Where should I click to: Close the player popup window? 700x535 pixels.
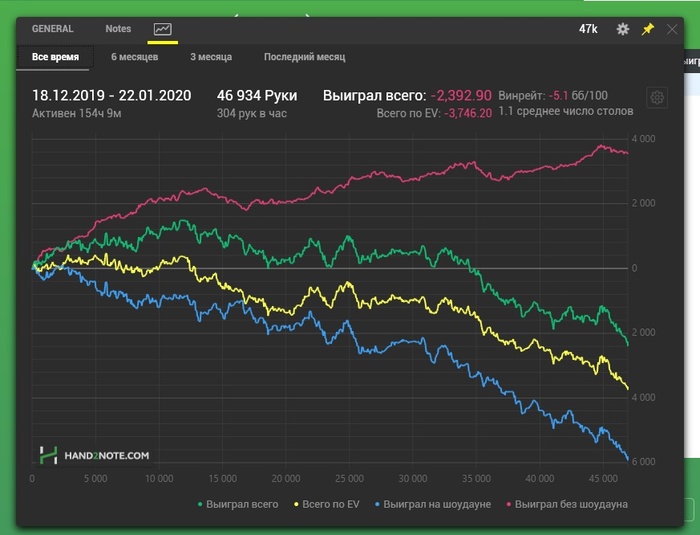click(x=672, y=29)
